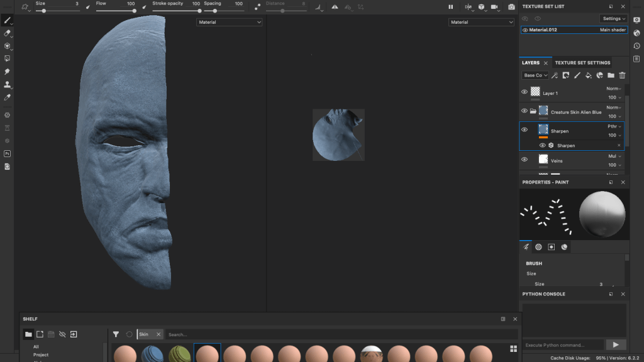Image resolution: width=644 pixels, height=362 pixels.
Task: Click the Flow slider in top toolbar
Action: 116,11
